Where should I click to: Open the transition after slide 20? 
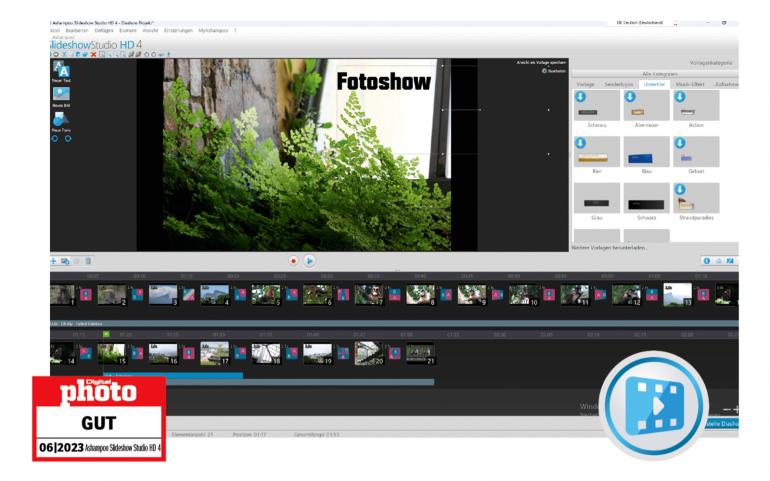tap(394, 353)
